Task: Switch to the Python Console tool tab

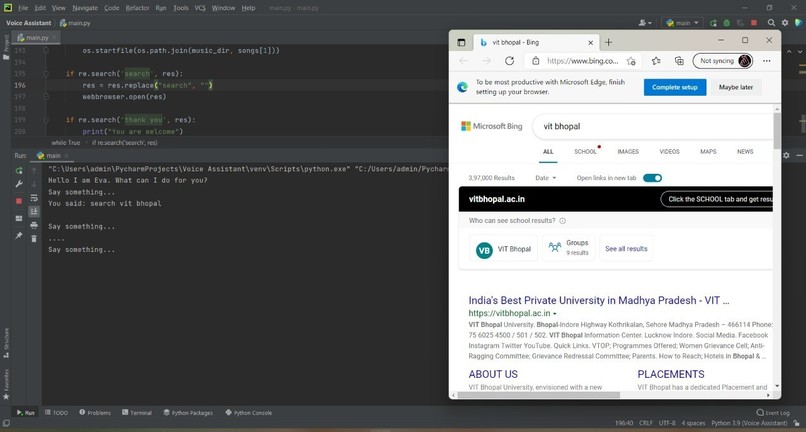Action: [x=249, y=412]
